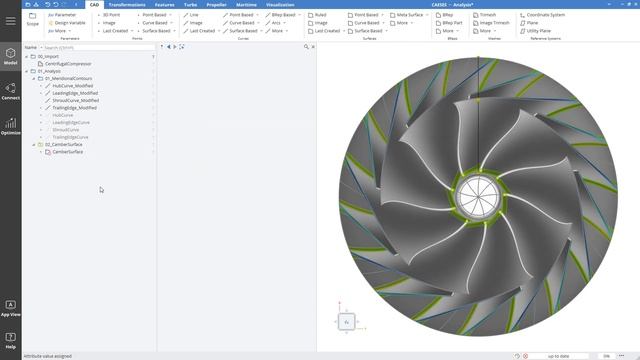This screenshot has height=360, width=640.
Task: Click the 'up to date' status indicator
Action: click(x=558, y=356)
